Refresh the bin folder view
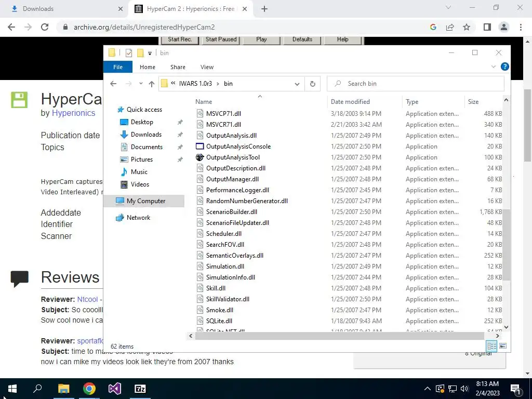Viewport: 532px width, 399px height. [312, 84]
